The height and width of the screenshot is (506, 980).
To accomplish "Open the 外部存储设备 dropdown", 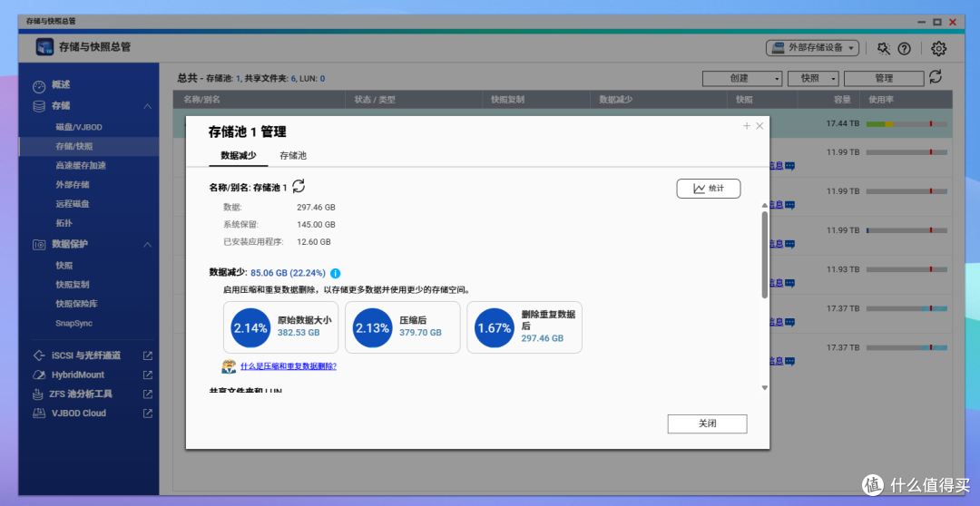I will (812, 47).
